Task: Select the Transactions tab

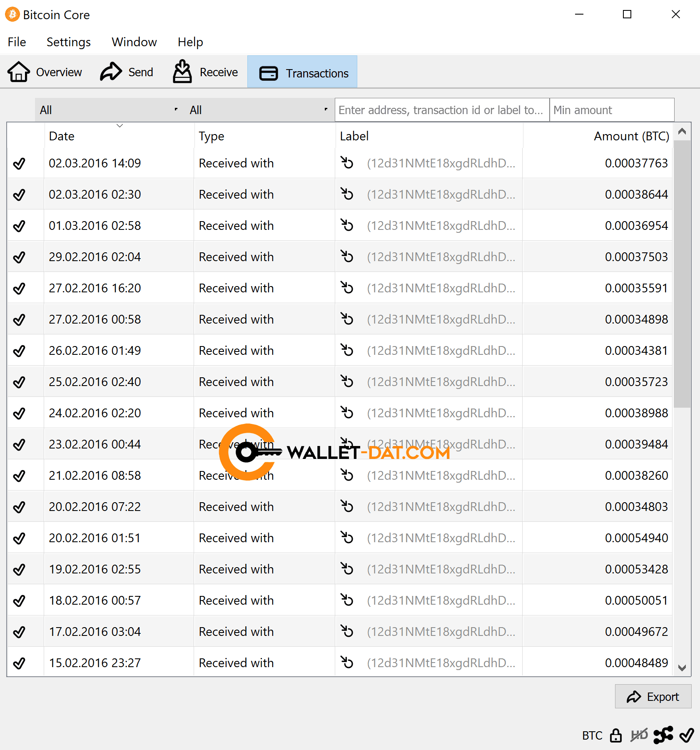Action: (302, 72)
